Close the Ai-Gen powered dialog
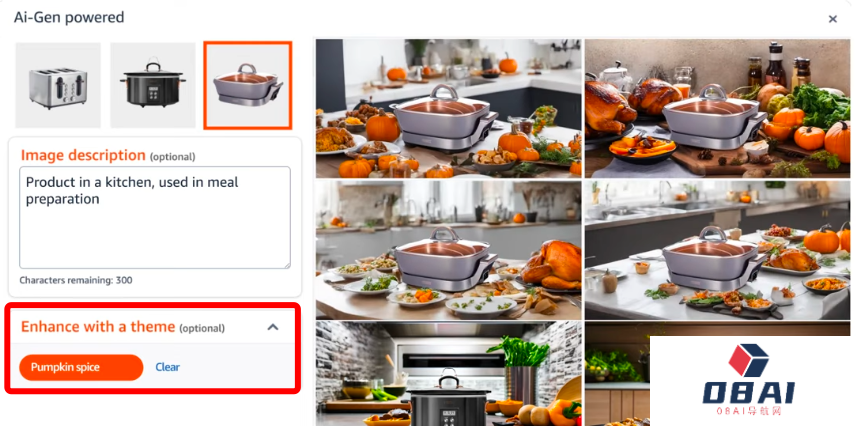 click(833, 19)
